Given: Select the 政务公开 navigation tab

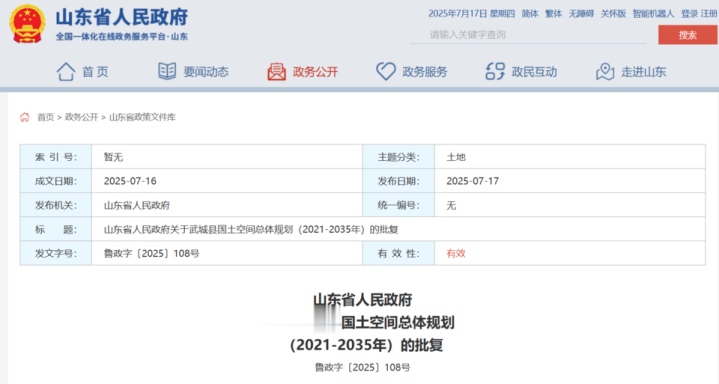Looking at the screenshot, I should coord(315,72).
